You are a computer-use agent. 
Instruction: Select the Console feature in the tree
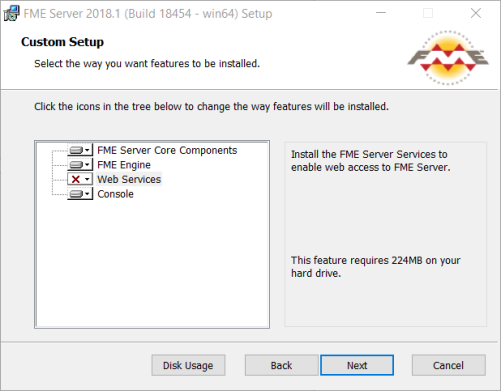tap(115, 194)
